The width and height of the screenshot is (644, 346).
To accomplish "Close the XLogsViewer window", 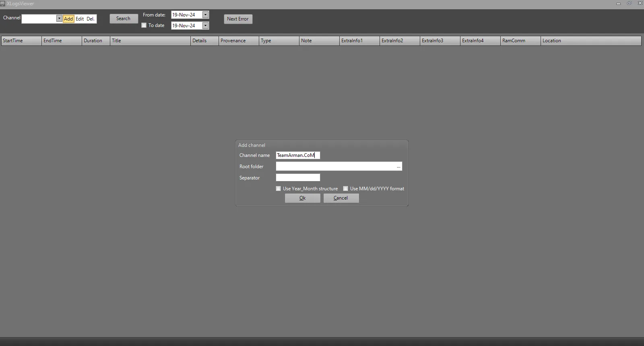I will pos(640,3).
